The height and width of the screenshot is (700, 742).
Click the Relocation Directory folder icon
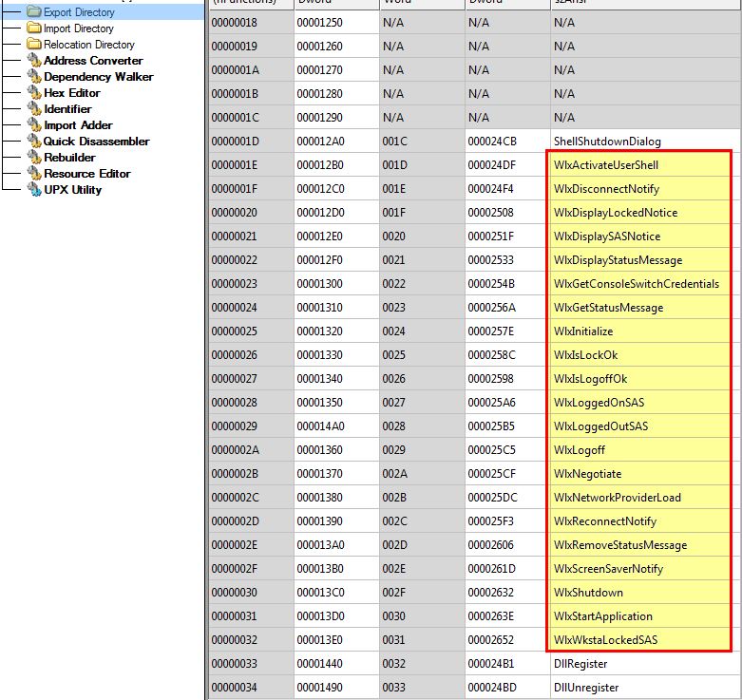33,44
